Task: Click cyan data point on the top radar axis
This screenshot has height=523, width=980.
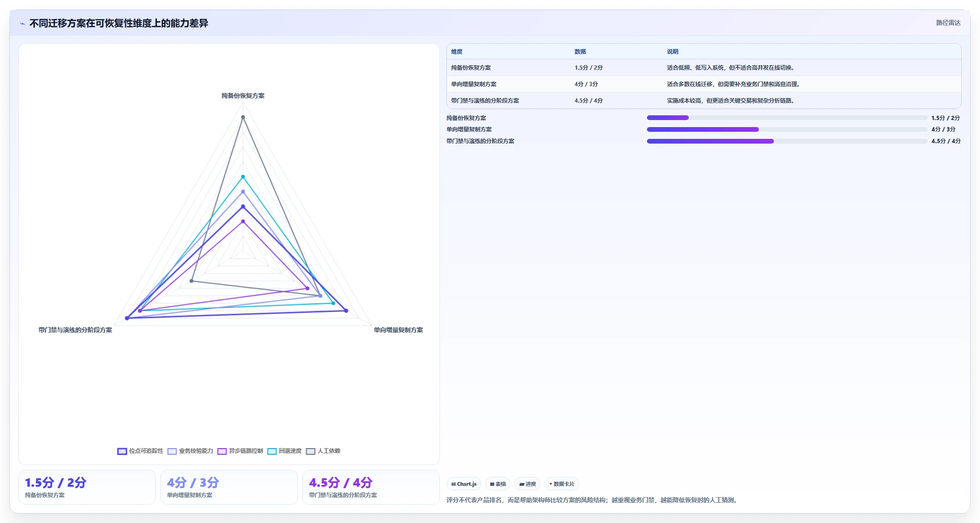Action: [243, 177]
